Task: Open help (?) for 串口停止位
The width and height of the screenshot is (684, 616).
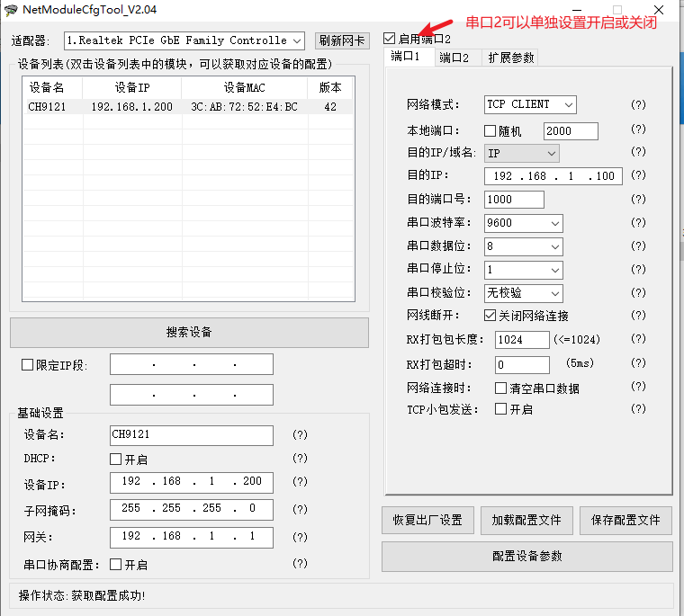Action: [x=638, y=269]
